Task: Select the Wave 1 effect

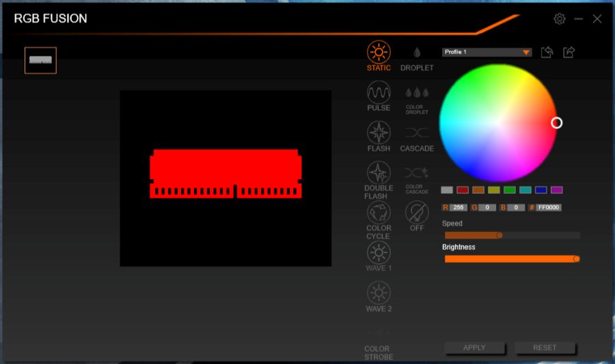Action: [379, 257]
